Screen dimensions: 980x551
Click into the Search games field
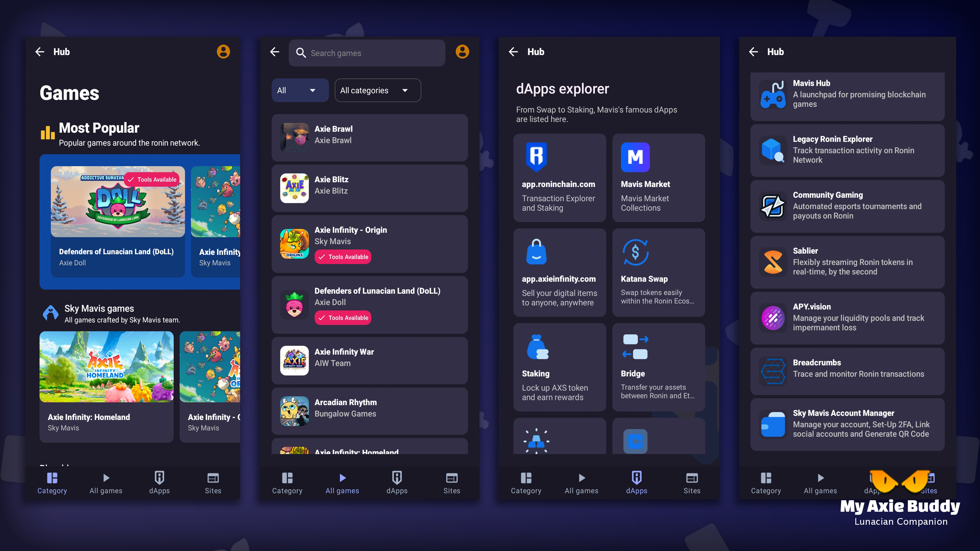(x=367, y=53)
